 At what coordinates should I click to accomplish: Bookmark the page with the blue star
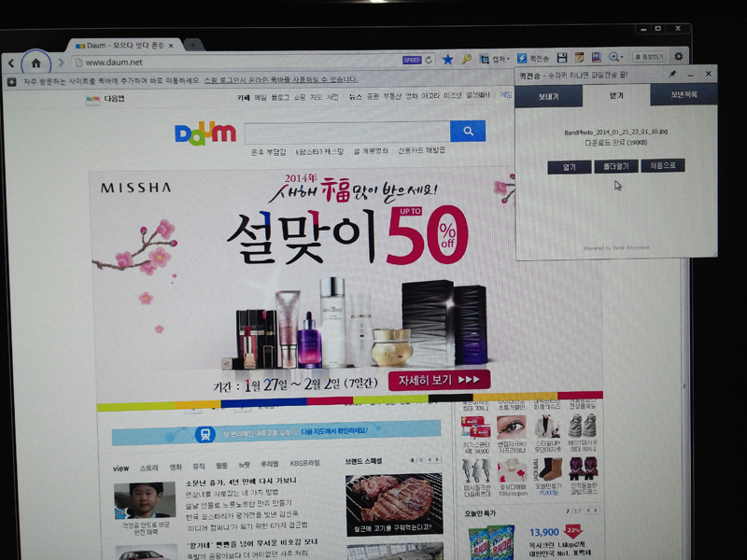[447, 59]
